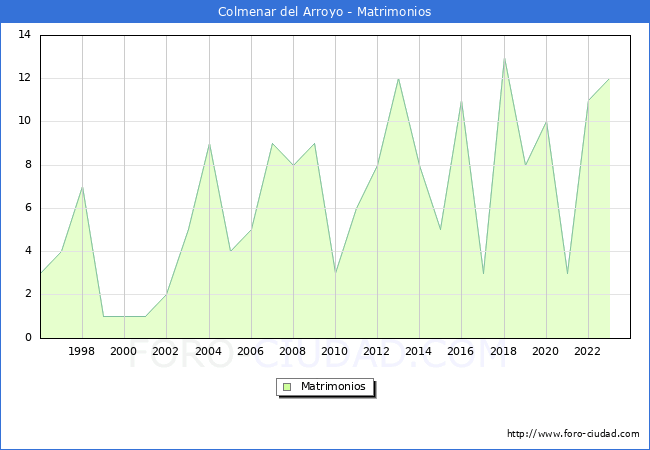Click the y-axis value 12

24,78
